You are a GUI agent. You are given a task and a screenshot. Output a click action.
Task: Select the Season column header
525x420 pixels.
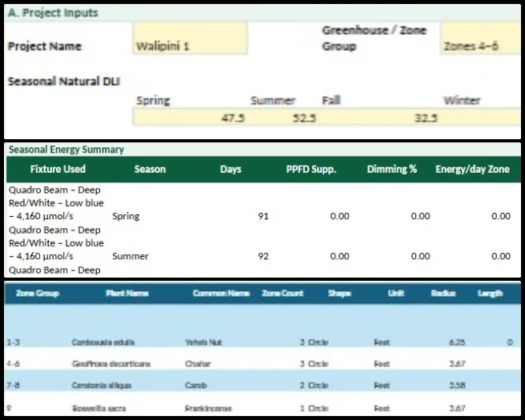click(150, 169)
